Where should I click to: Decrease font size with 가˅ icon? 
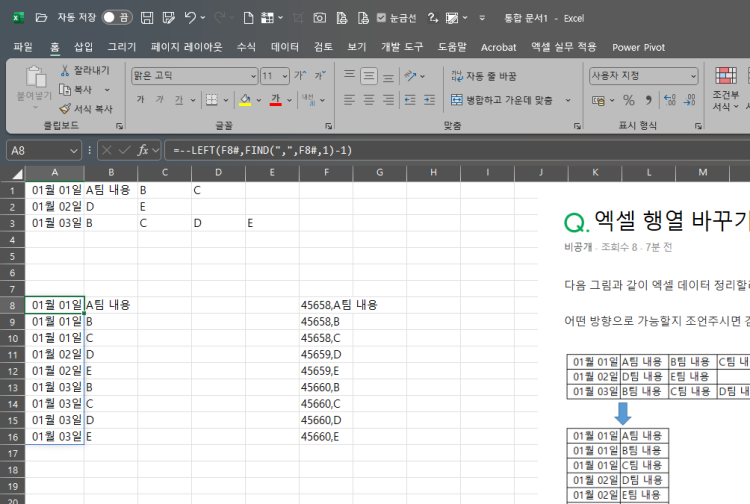click(x=320, y=75)
